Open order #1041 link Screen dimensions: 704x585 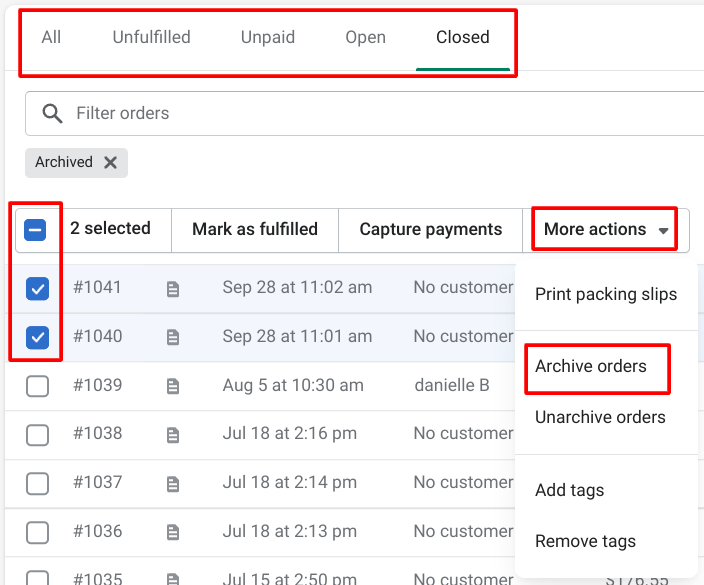pyautogui.click(x=97, y=287)
